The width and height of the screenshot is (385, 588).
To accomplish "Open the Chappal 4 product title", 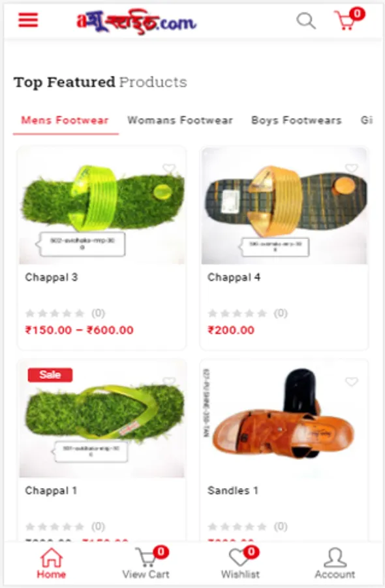I will pos(234,277).
